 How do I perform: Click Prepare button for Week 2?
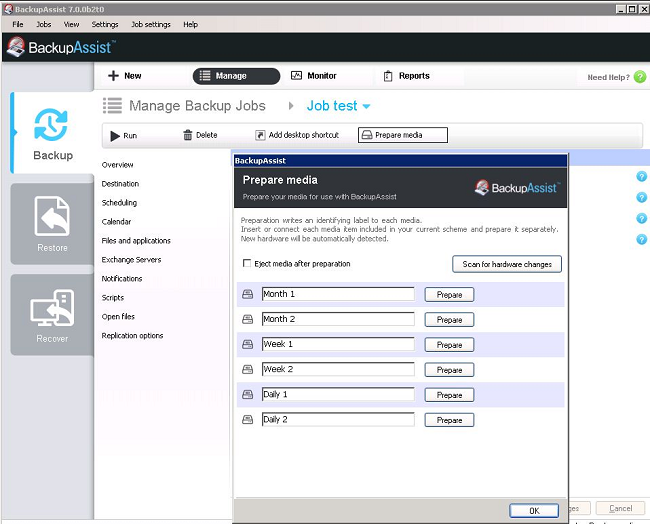449,370
